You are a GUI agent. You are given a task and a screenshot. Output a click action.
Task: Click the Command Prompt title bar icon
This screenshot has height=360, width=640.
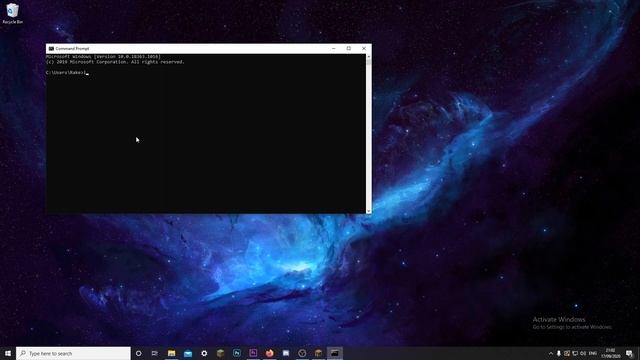[x=51, y=49]
